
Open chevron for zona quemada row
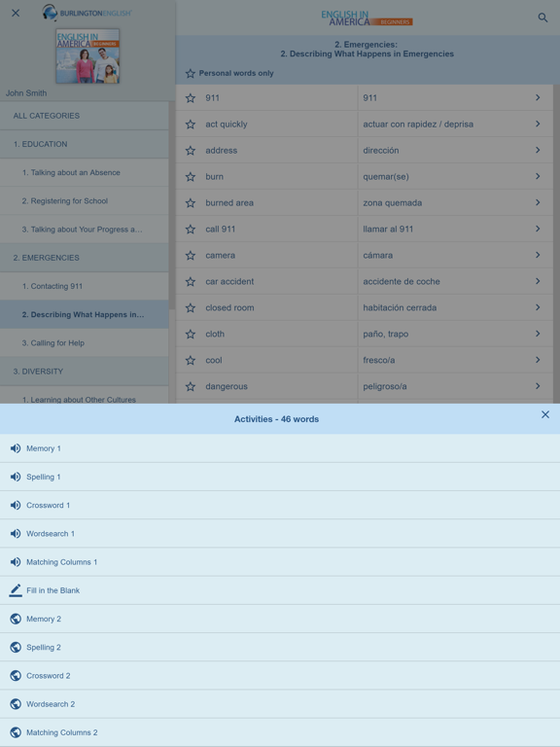click(x=538, y=202)
